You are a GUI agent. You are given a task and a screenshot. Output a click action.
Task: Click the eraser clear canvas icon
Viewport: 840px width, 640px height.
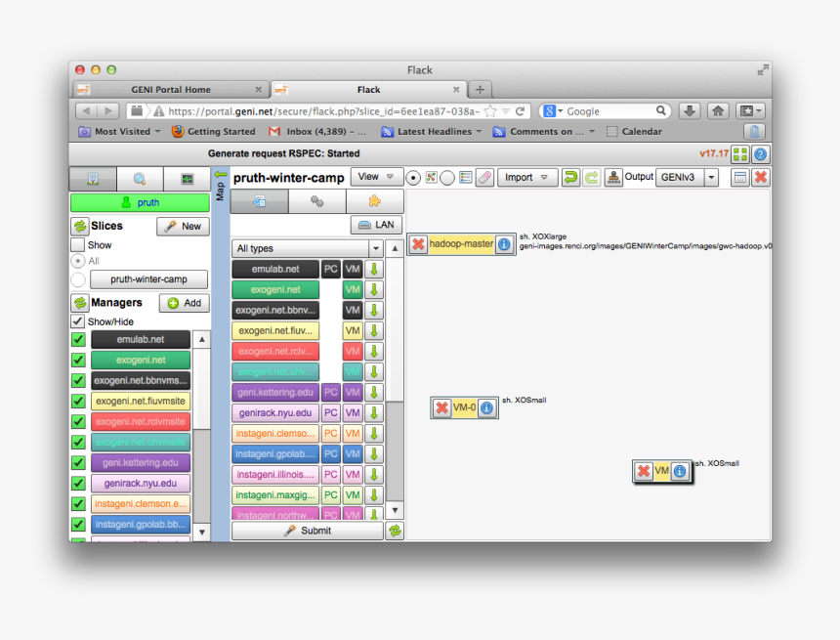[x=484, y=177]
